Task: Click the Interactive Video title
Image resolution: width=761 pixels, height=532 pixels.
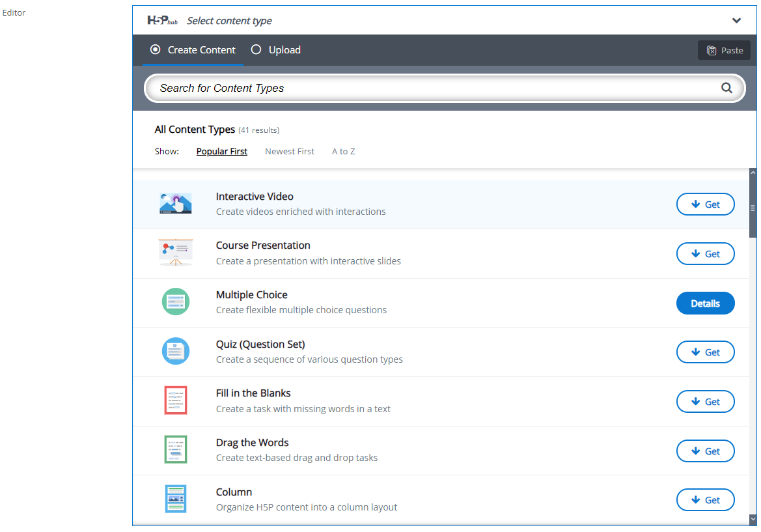Action: [255, 197]
